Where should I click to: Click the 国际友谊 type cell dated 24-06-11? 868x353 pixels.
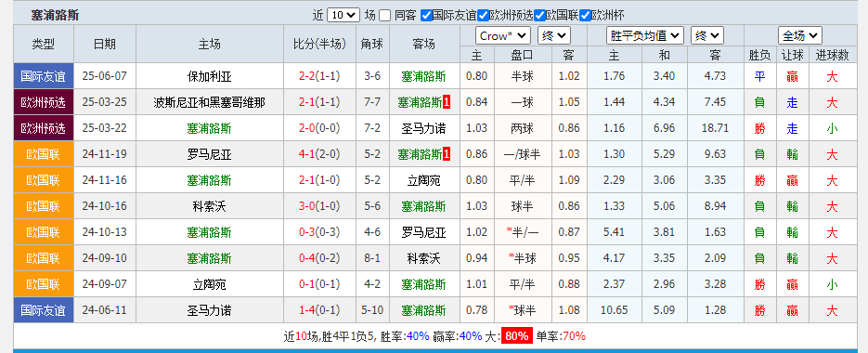tap(44, 310)
